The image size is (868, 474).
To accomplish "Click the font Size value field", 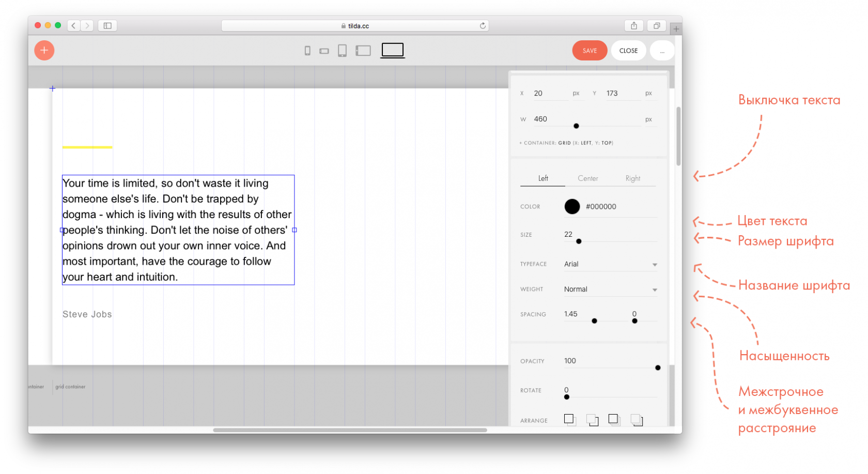I will coord(568,234).
